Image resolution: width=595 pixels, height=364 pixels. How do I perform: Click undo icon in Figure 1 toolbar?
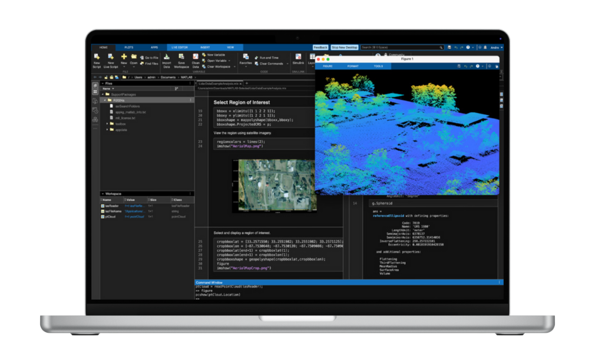pos(465,66)
